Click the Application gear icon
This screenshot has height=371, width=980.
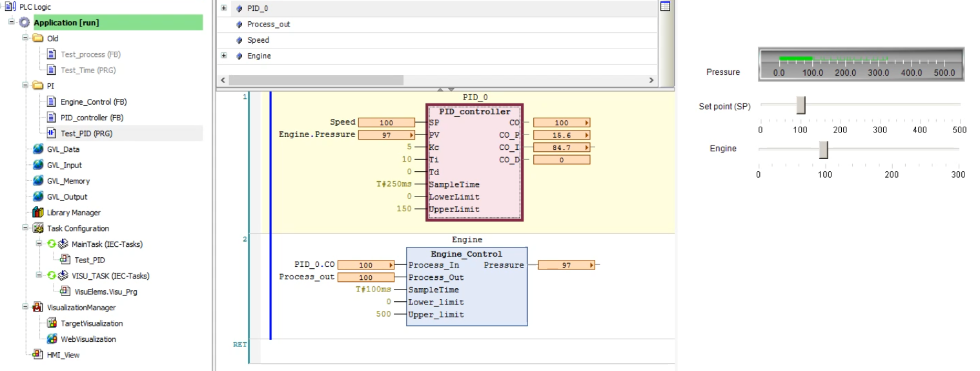click(25, 23)
